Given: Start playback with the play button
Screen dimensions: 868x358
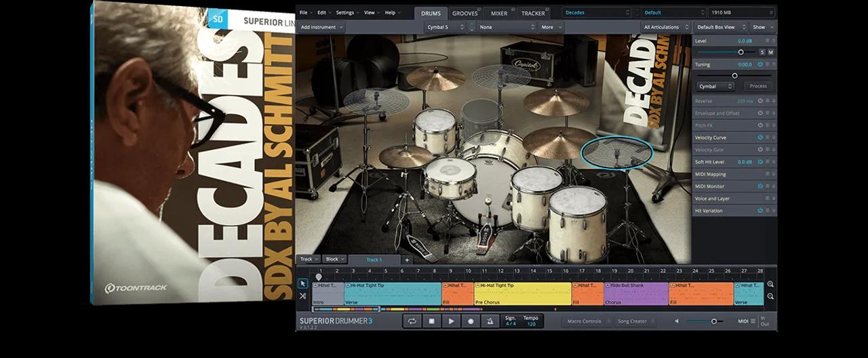Looking at the screenshot, I should click(451, 321).
